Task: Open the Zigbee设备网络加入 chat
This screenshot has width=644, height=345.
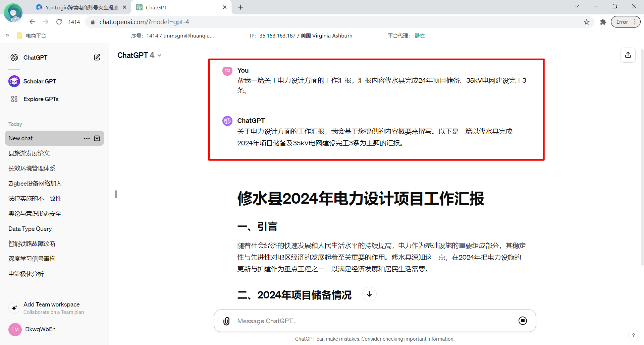Action: 54,183
